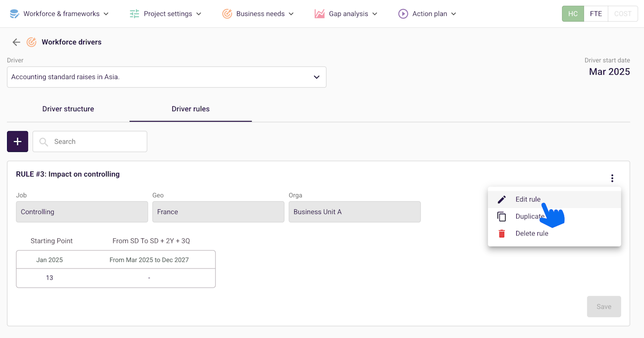
Task: Click the Action plan play icon
Action: tap(403, 14)
